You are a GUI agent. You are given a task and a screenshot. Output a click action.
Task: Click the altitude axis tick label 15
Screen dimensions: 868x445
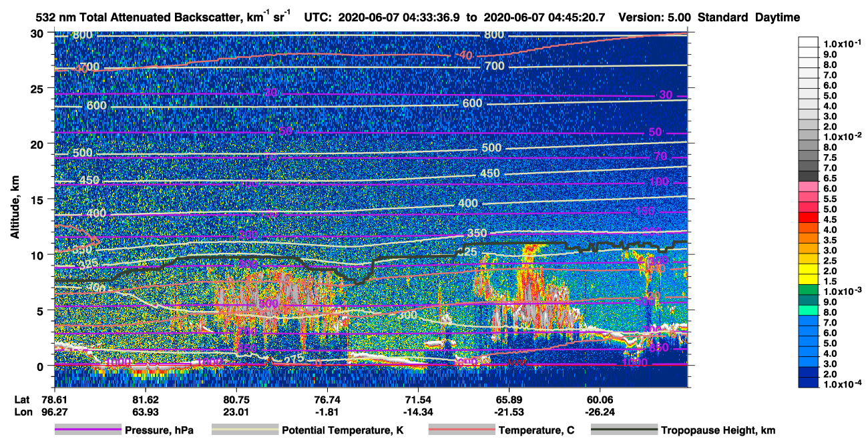tap(38, 199)
